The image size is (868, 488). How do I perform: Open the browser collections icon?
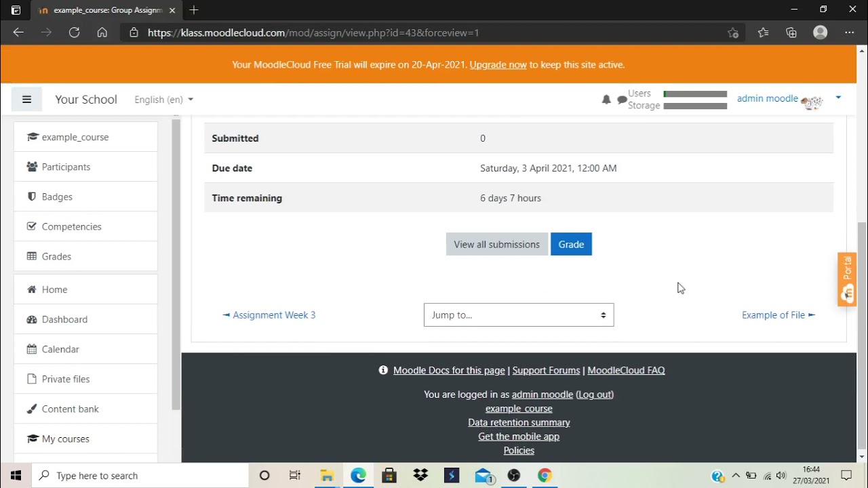point(791,33)
